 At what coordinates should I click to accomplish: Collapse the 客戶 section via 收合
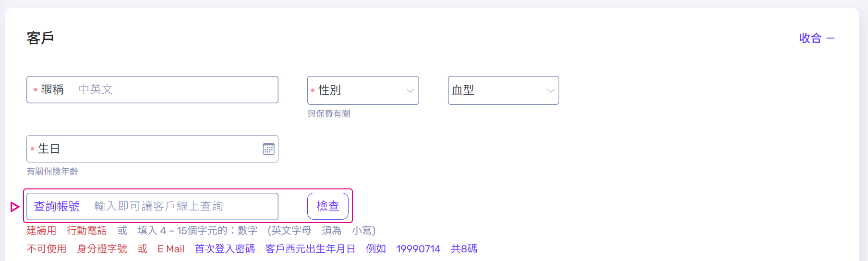810,38
